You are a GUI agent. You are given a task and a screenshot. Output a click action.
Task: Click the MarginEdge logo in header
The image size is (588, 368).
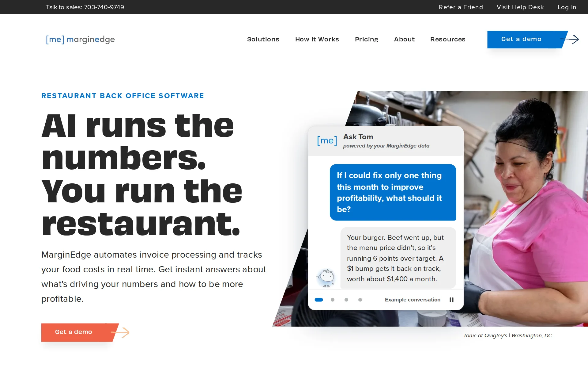[80, 39]
